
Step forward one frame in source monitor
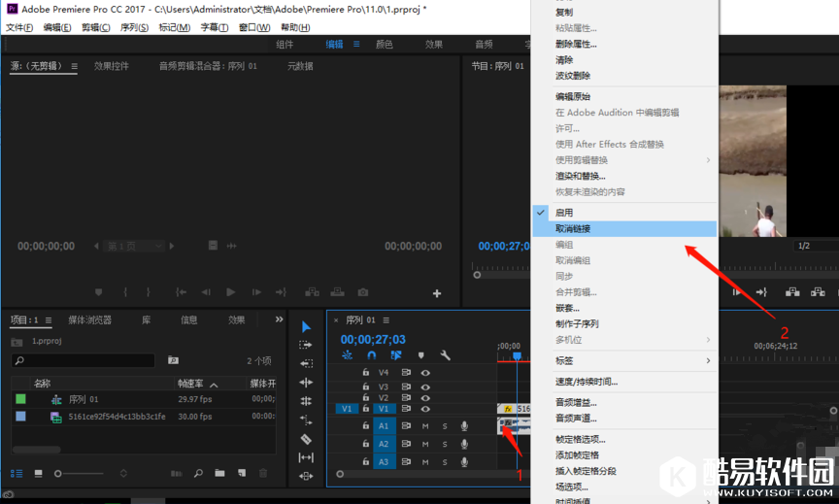pyautogui.click(x=256, y=292)
